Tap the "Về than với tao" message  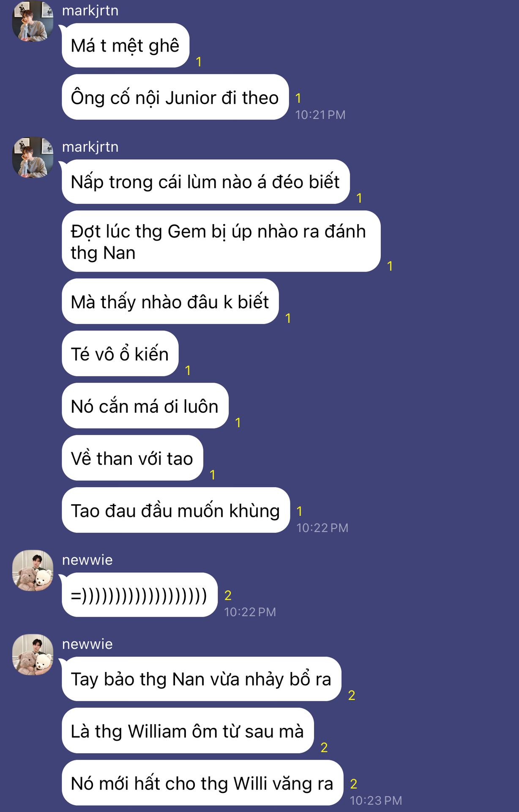(x=132, y=458)
